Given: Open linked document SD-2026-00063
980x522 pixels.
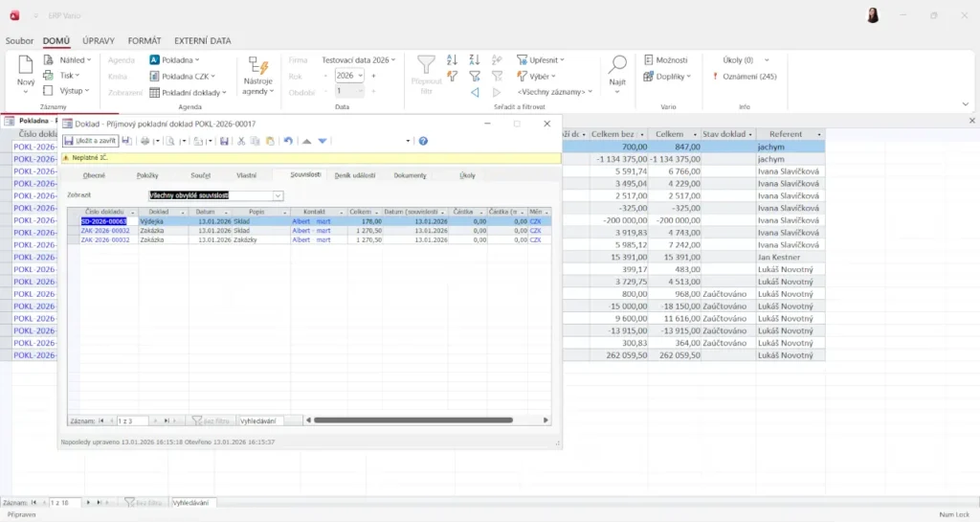Looking at the screenshot, I should pyautogui.click(x=102, y=221).
